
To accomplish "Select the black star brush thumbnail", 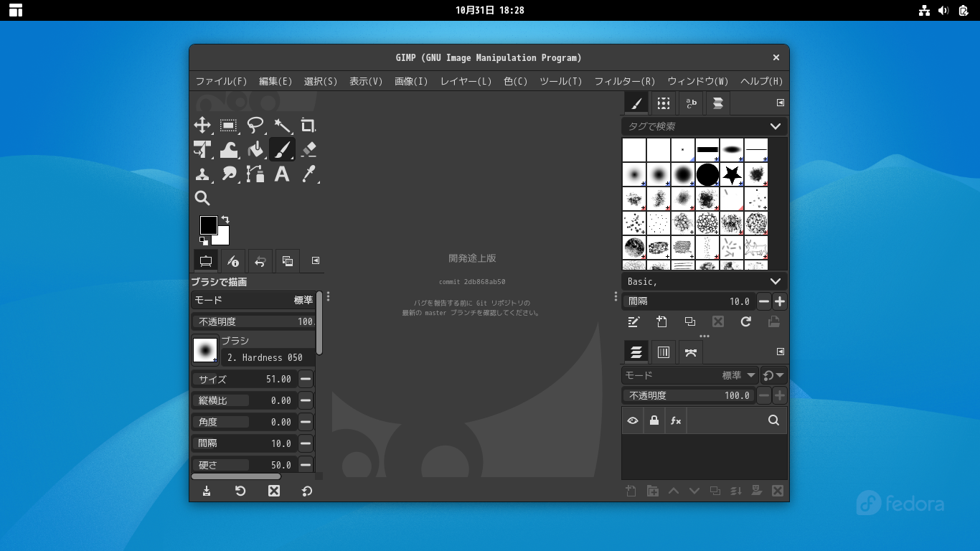I will point(732,174).
